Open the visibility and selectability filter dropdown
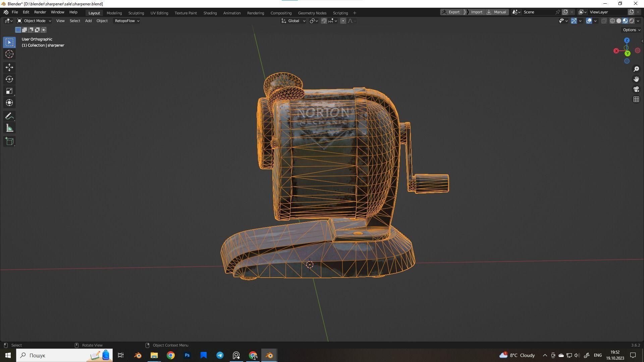The image size is (644, 362). click(563, 21)
